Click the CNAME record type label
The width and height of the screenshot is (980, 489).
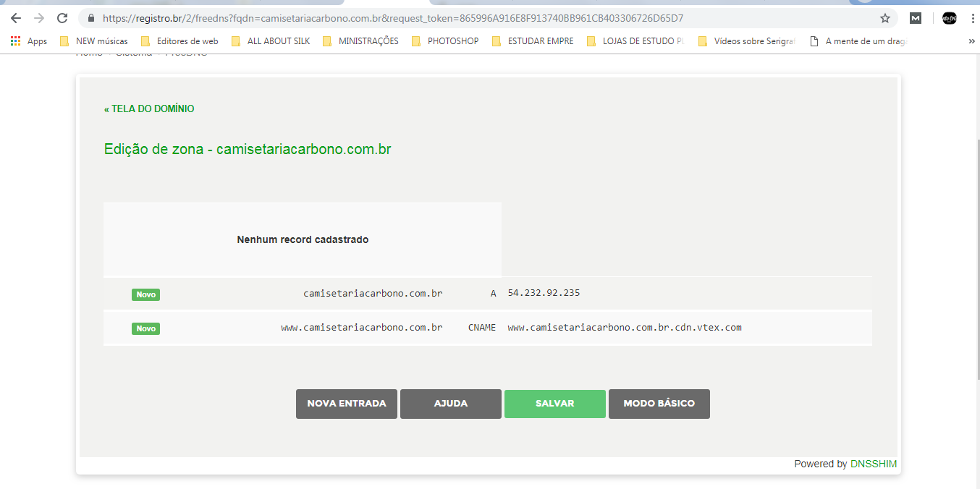[482, 328]
